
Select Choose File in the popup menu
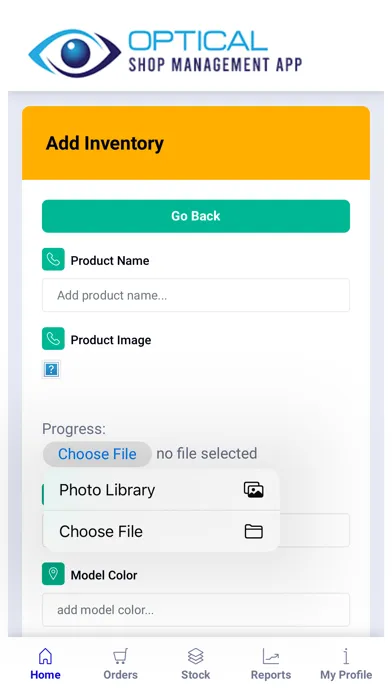[x=162, y=531]
